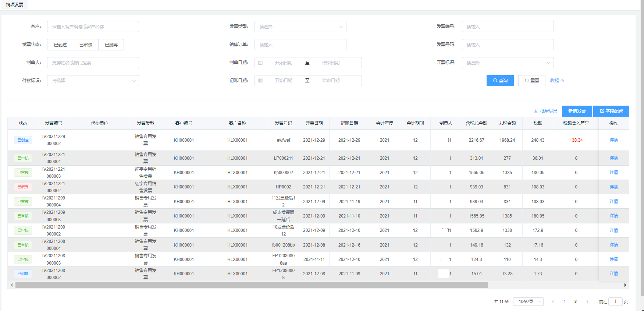Toggle the 已废弃 status filter

(x=111, y=45)
